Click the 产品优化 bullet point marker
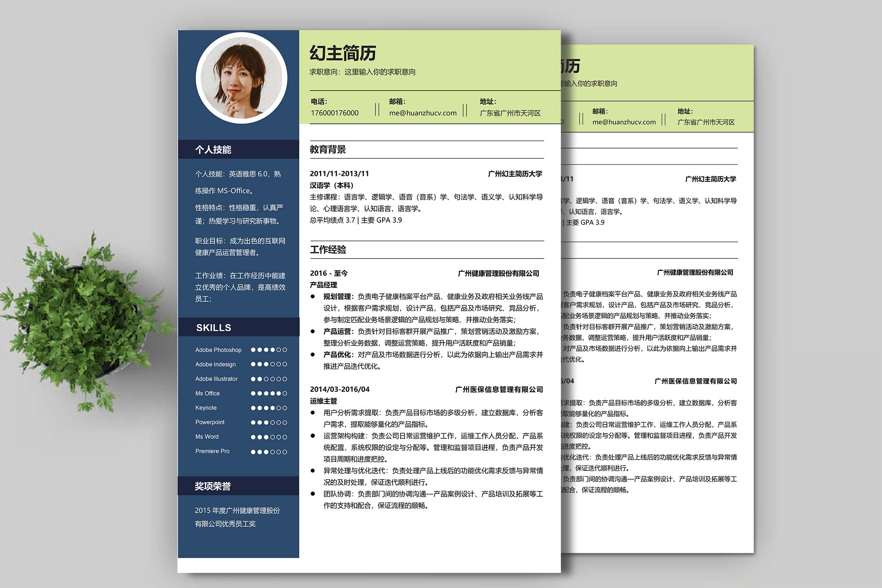This screenshot has width=882, height=588. (x=313, y=355)
